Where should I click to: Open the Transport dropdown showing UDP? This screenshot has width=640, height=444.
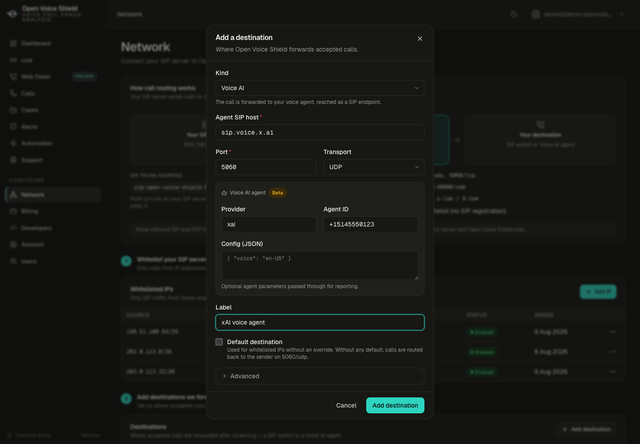(x=373, y=167)
